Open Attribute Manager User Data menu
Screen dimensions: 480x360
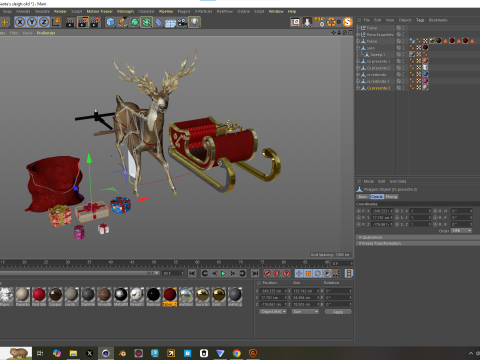[398, 181]
